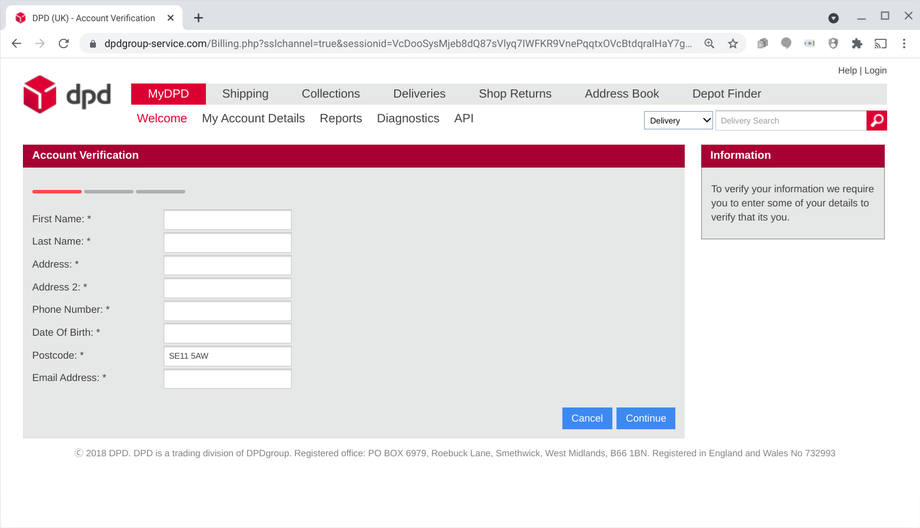Click the second gray progress step bar
The image size is (920, 528).
[x=109, y=191]
